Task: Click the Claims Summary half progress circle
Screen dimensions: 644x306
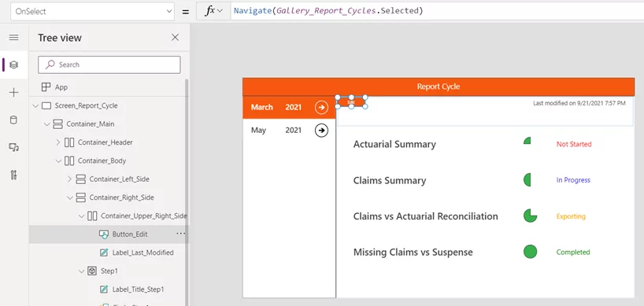Action: 527,179
